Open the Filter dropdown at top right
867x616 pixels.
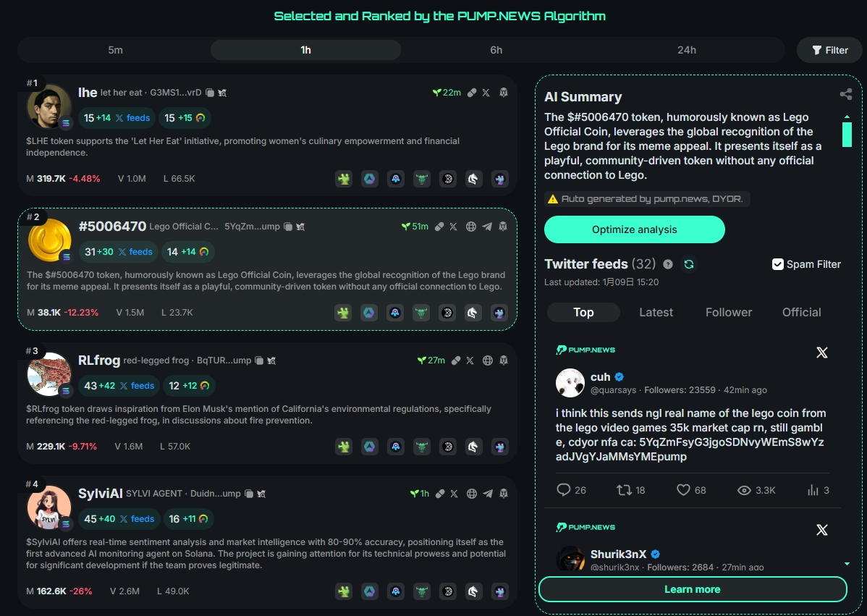pos(829,50)
